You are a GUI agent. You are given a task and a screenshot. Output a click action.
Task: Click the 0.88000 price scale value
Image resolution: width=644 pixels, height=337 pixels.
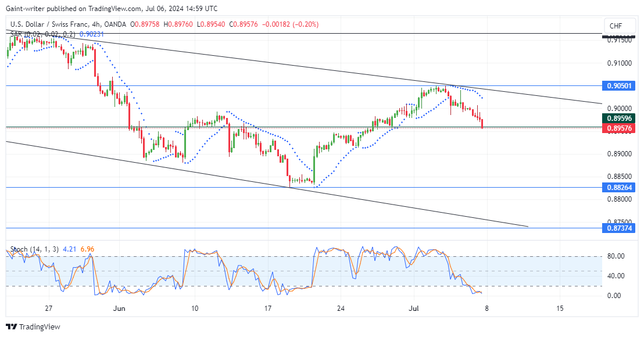[x=620, y=199]
